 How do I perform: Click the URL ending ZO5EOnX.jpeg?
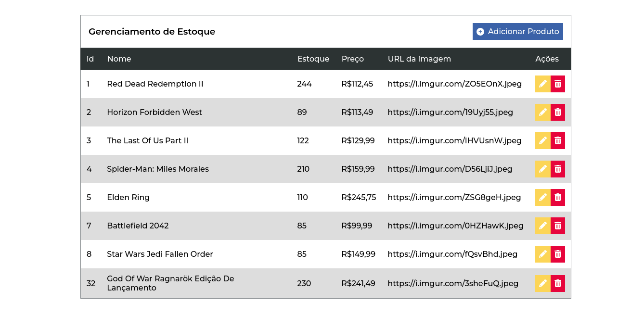coord(455,84)
